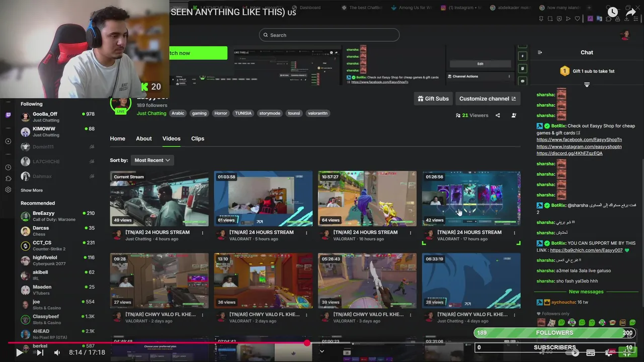The height and width of the screenshot is (362, 644).
Task: Open the 10:57:27 VALORANT video thumbnail
Action: (367, 199)
